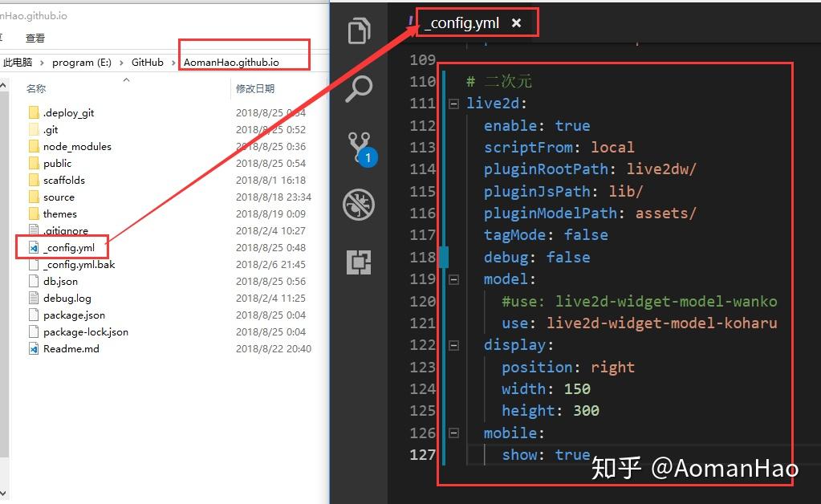Image resolution: width=821 pixels, height=504 pixels.
Task: Select the Readme.md file icon
Action: pyautogui.click(x=32, y=348)
